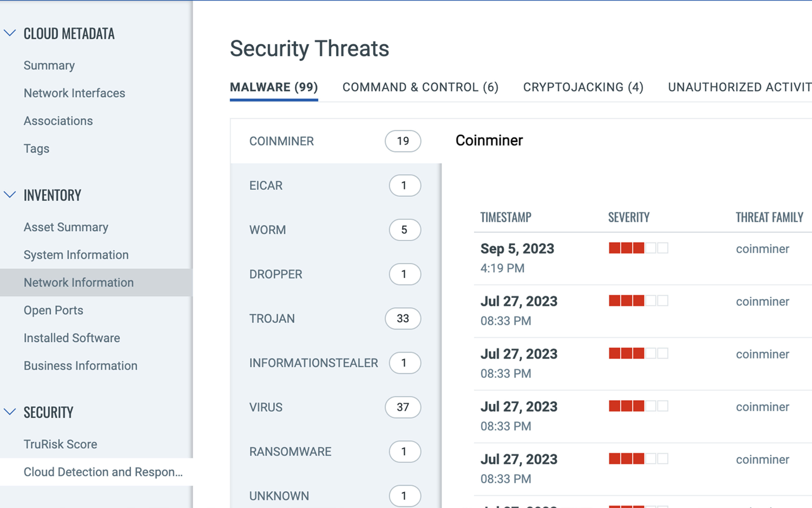
Task: Open Installed Software from Inventory
Action: (x=72, y=338)
